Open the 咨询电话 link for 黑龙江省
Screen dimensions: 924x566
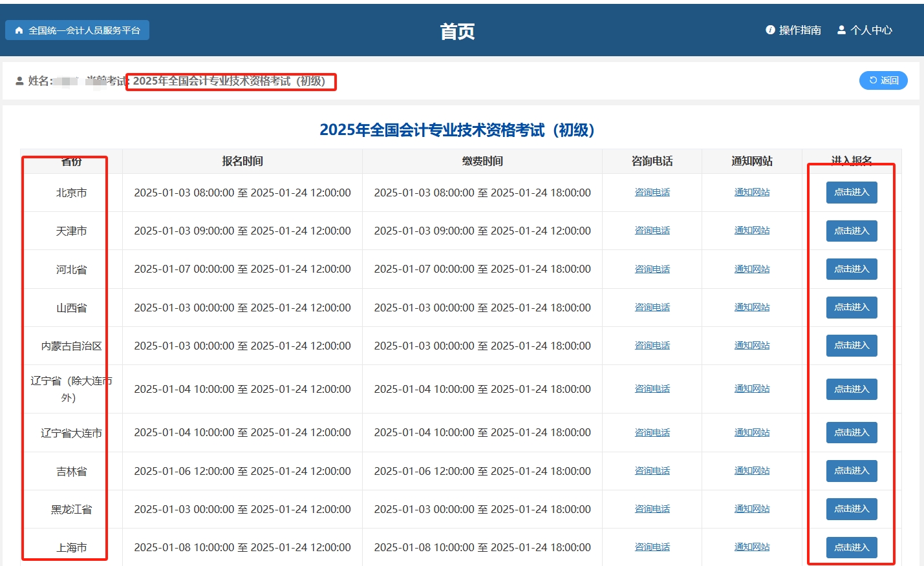(x=652, y=508)
